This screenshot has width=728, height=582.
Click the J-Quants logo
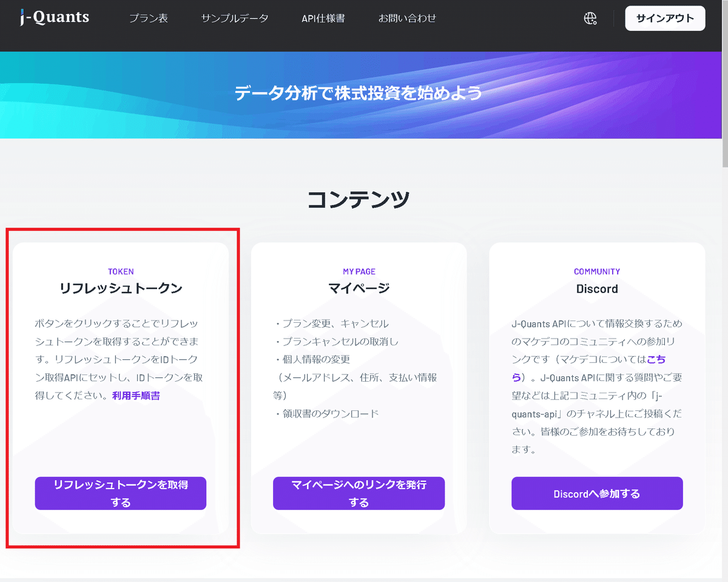pyautogui.click(x=53, y=17)
